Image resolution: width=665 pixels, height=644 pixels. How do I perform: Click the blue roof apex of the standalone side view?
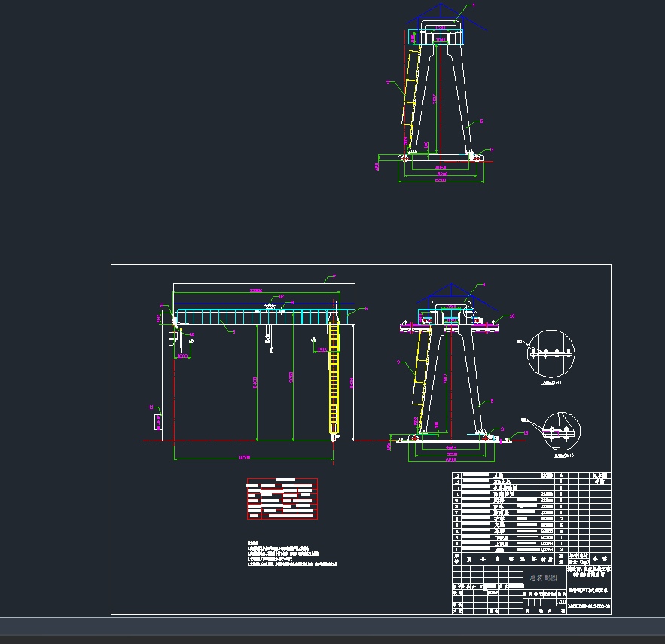pos(442,9)
